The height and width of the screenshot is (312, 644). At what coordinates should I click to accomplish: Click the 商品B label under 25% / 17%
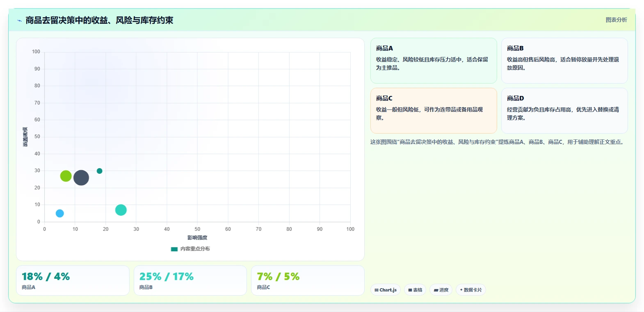[146, 287]
